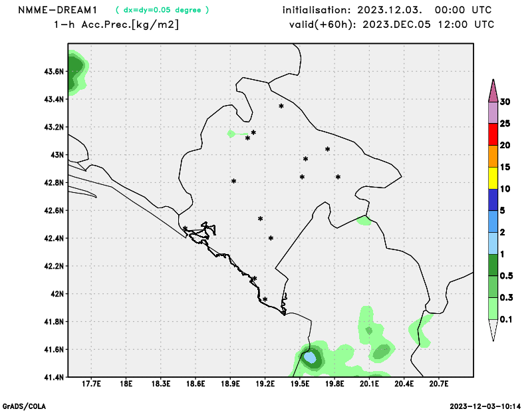Viewport: 532px width, 411px height.
Task: Click the dark blue 5-10 legend swatch
Action: click(493, 200)
